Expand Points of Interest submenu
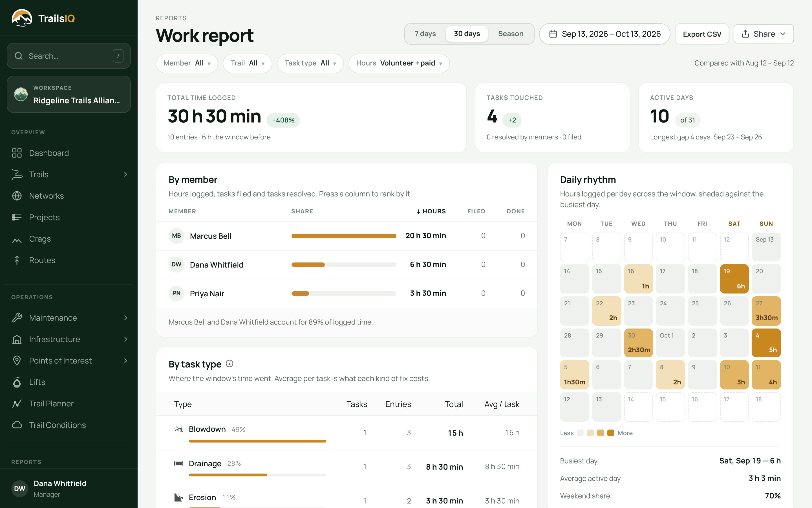The image size is (812, 508). 126,360
